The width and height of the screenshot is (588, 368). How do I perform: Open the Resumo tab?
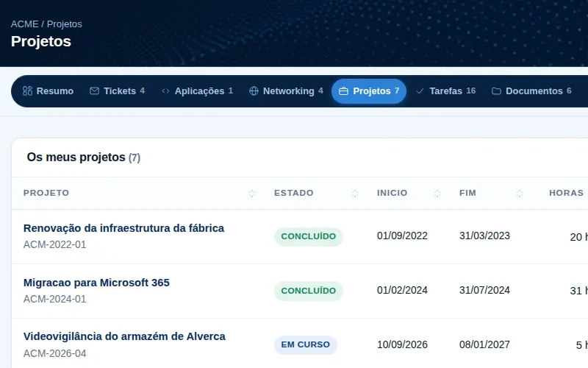click(x=48, y=91)
